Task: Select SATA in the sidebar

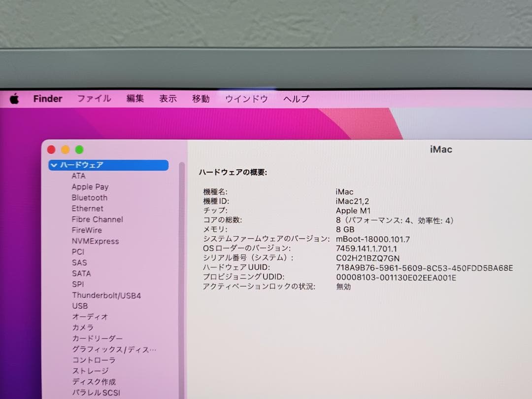Action: click(81, 274)
